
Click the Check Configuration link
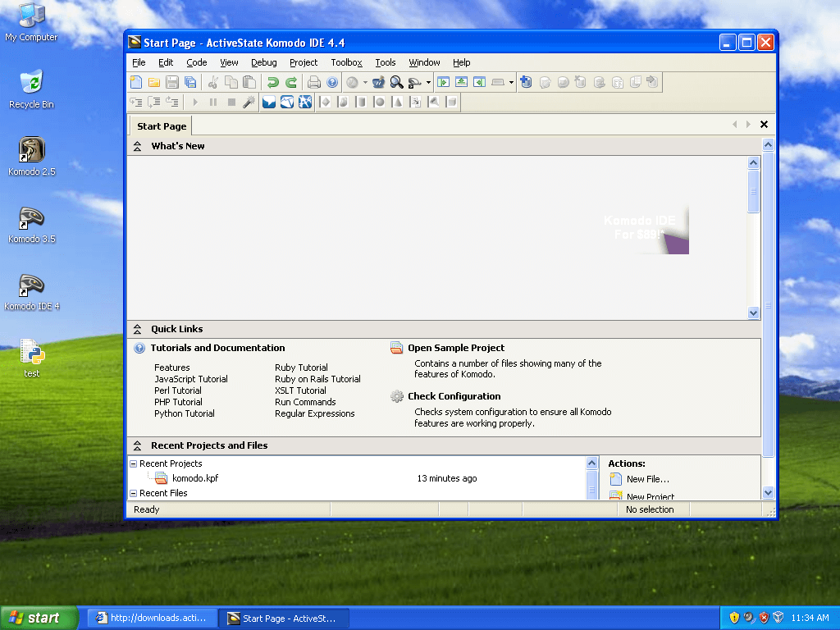tap(454, 396)
